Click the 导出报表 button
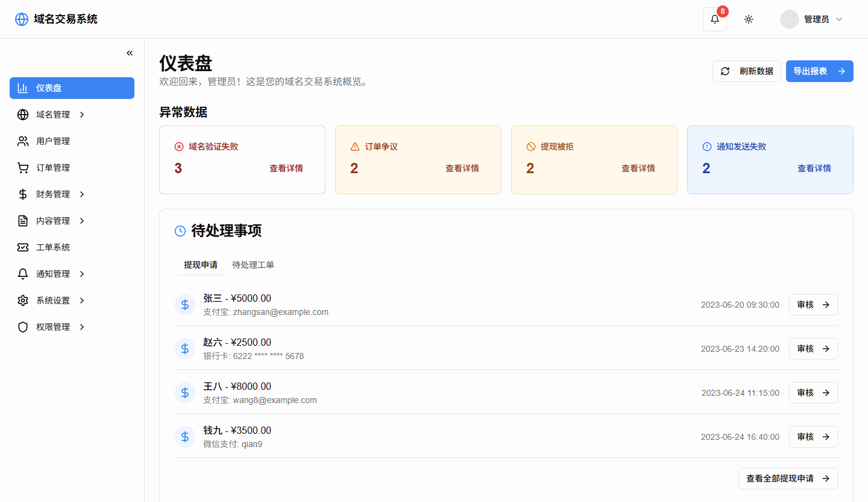The height and width of the screenshot is (502, 868). 819,71
